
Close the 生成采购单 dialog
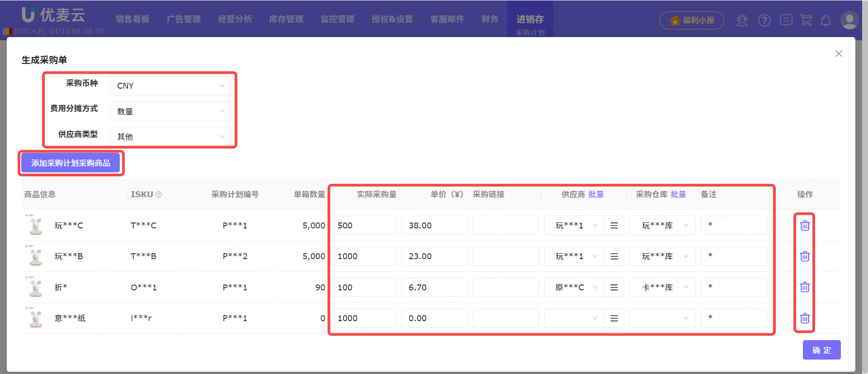click(x=839, y=53)
